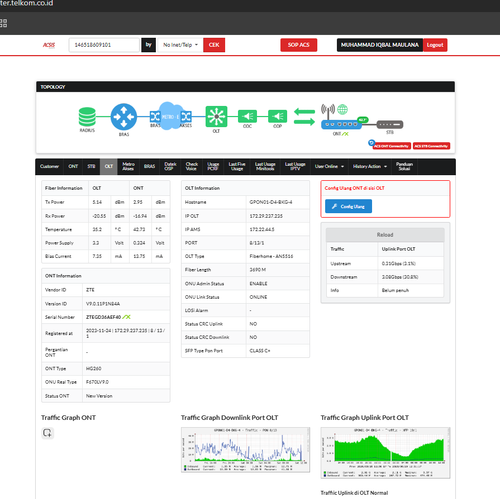Click the ONT Rx Power value -16.94

(x=140, y=216)
